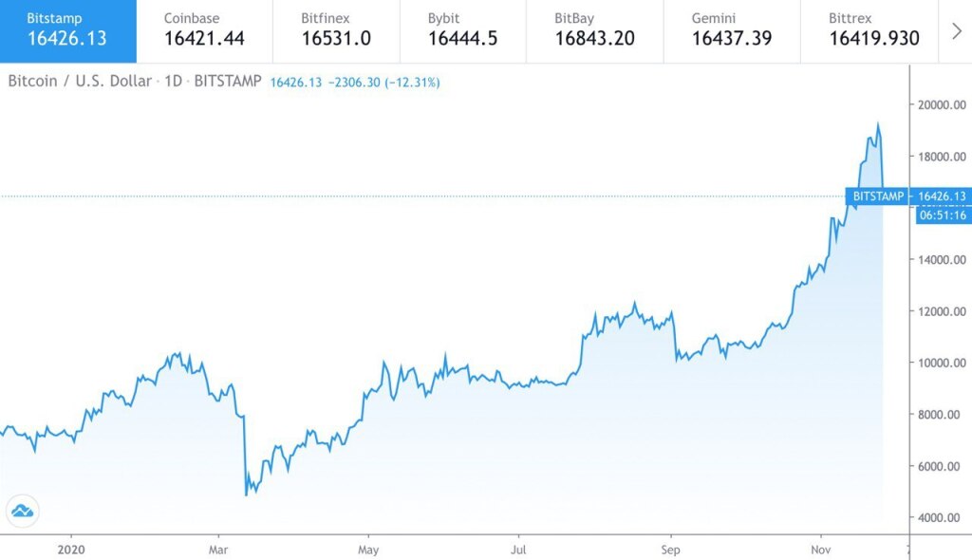972x560 pixels.
Task: Switch to the Coinbase price tab
Action: (x=204, y=30)
